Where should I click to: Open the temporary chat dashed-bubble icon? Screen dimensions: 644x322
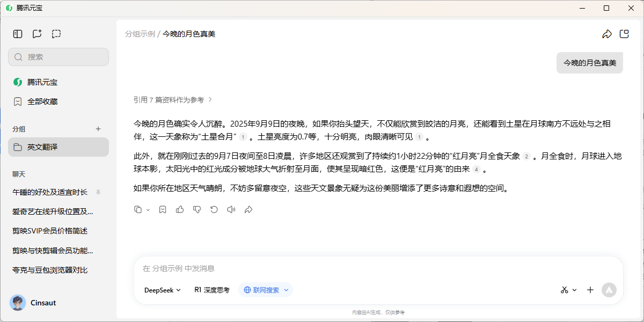coord(56,34)
